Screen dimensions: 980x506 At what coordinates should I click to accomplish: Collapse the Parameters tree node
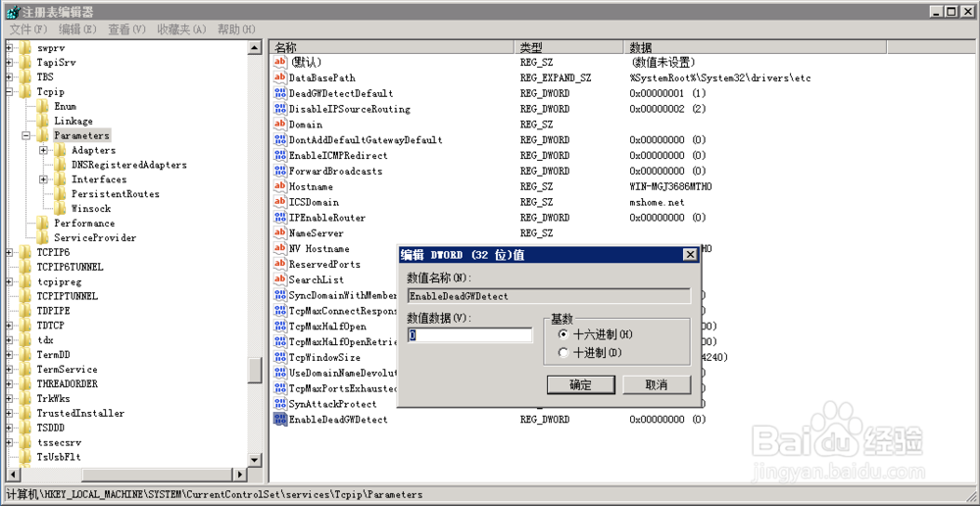click(x=26, y=135)
